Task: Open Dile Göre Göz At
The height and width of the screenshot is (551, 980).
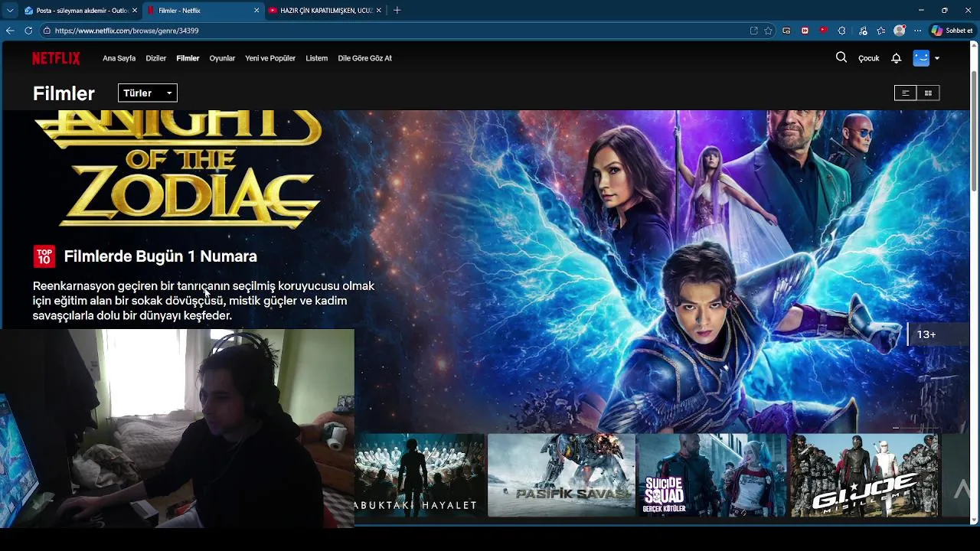Action: (x=364, y=58)
